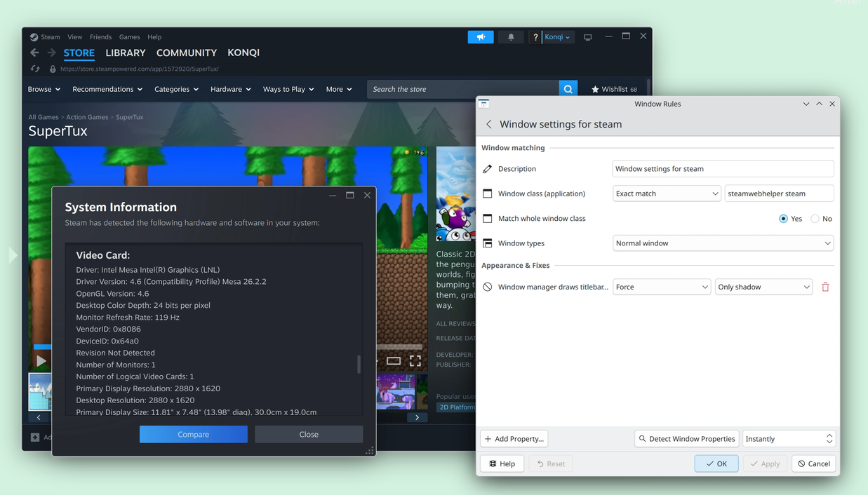The height and width of the screenshot is (495, 868).
Task: Click the lock icon beside the store URL
Action: (x=53, y=69)
